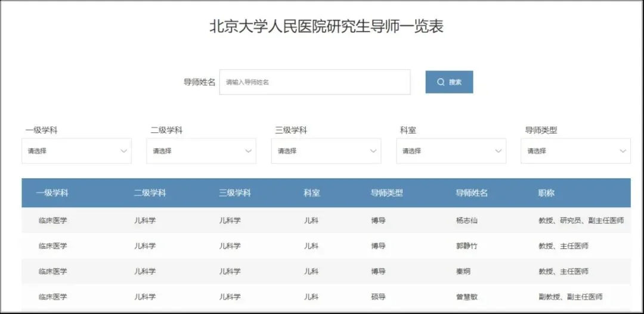The width and height of the screenshot is (644, 314).
Task: Select the 导师姓名 table column header
Action: coord(472,193)
